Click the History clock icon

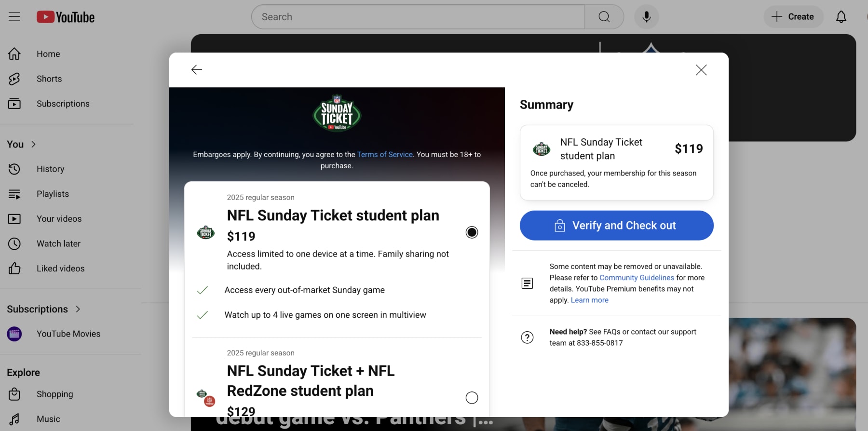click(14, 169)
